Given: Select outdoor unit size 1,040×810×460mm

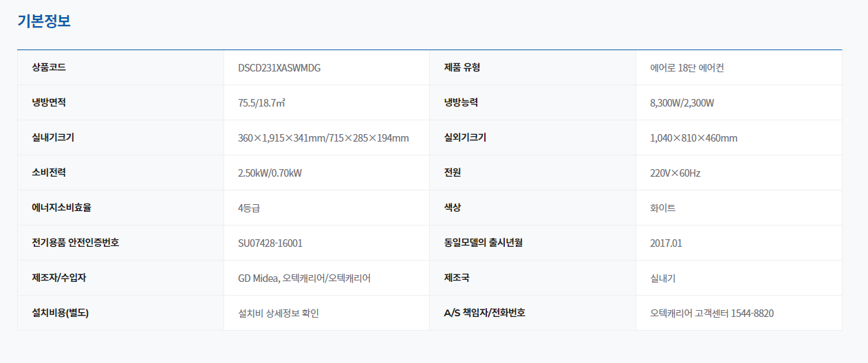Looking at the screenshot, I should click(693, 138).
